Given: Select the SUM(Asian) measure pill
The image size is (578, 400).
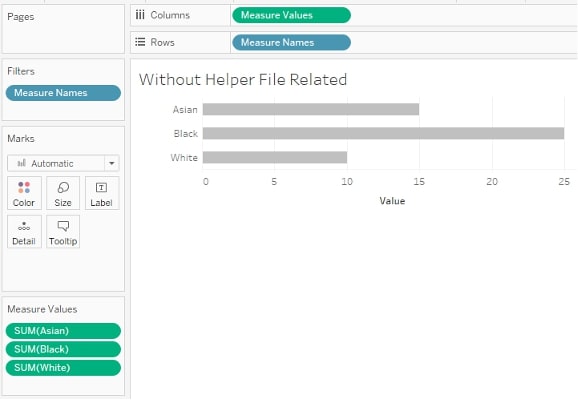Looking at the screenshot, I should [x=63, y=331].
